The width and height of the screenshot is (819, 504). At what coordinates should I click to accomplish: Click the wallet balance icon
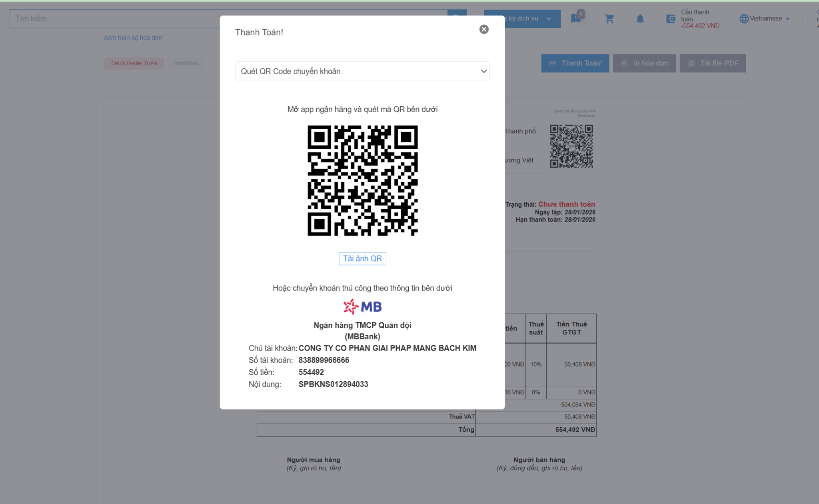point(671,19)
